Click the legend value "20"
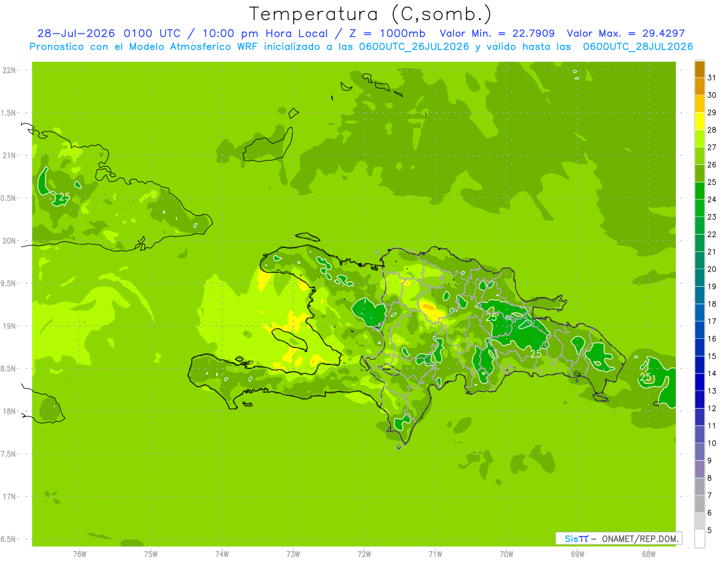728x562 pixels. [x=712, y=269]
